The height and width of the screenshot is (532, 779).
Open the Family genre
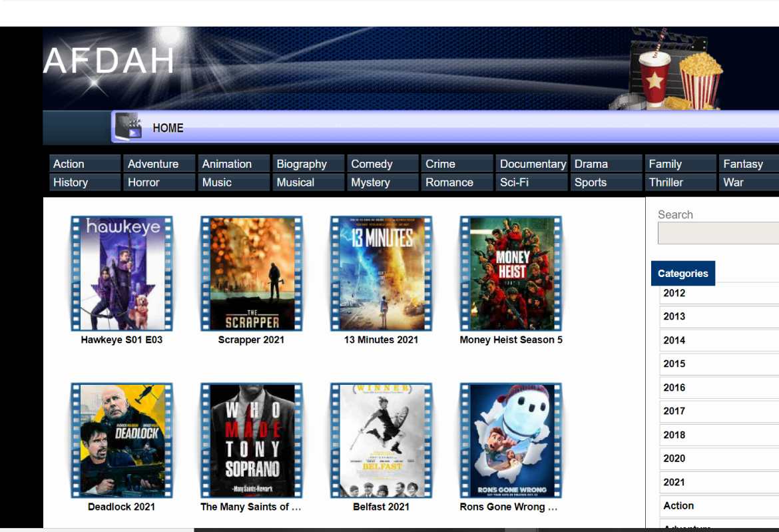click(x=680, y=163)
